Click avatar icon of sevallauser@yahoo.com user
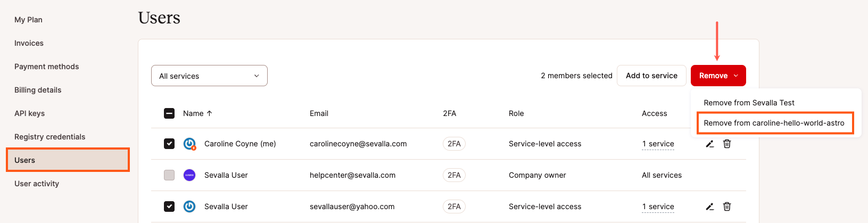Image resolution: width=868 pixels, height=223 pixels. [189, 207]
